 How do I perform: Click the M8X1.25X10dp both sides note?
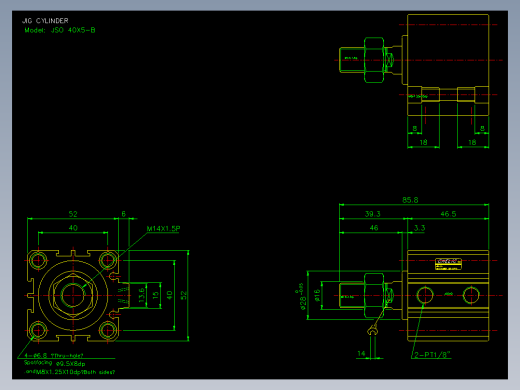click(x=70, y=372)
